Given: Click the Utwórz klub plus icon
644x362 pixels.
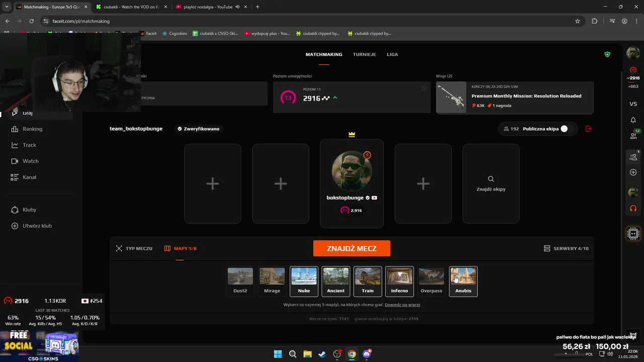Looking at the screenshot, I should click(x=15, y=226).
